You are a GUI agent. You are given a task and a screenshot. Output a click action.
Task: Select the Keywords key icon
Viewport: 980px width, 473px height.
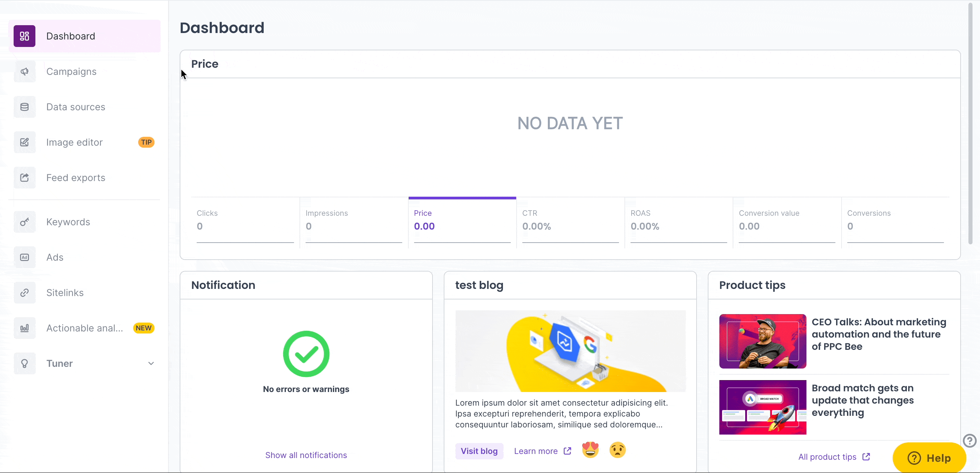(x=24, y=222)
